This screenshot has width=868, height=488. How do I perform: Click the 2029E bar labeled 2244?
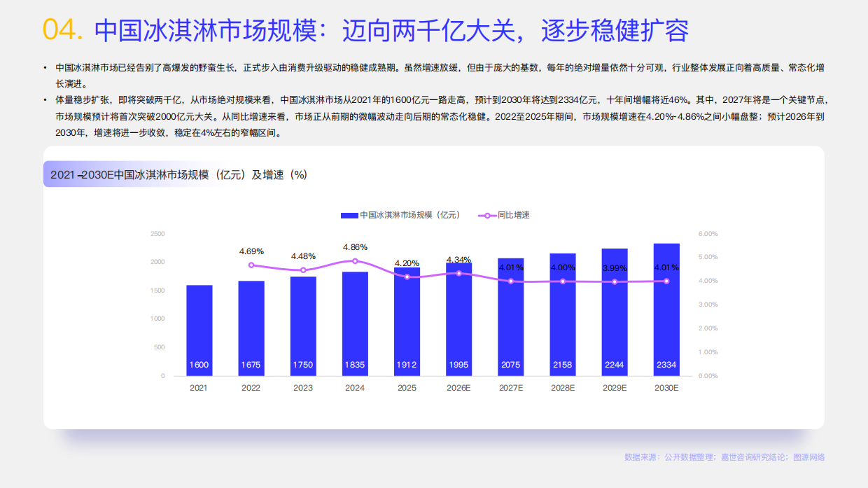coord(615,312)
